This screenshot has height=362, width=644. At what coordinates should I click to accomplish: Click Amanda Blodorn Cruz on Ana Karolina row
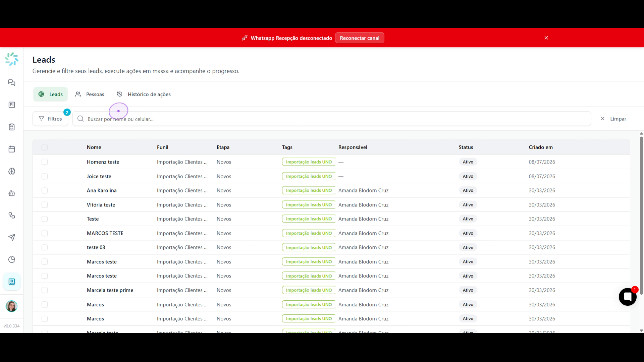point(364,190)
